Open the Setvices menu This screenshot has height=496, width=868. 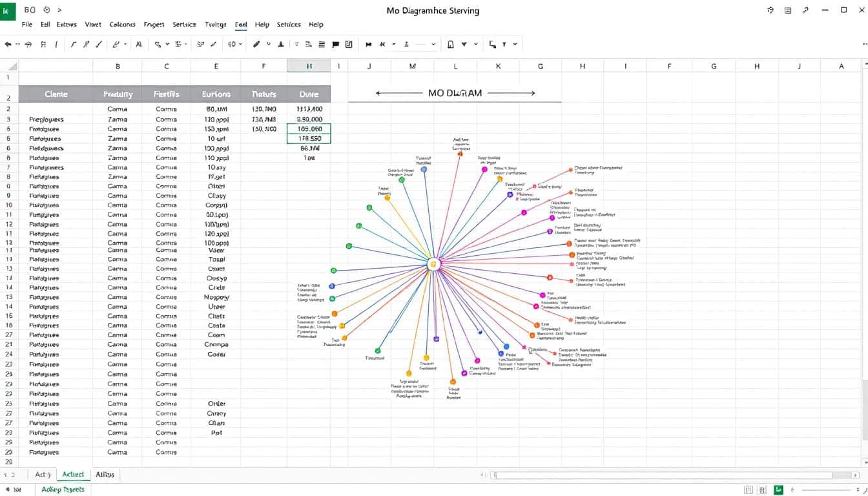[x=289, y=25]
